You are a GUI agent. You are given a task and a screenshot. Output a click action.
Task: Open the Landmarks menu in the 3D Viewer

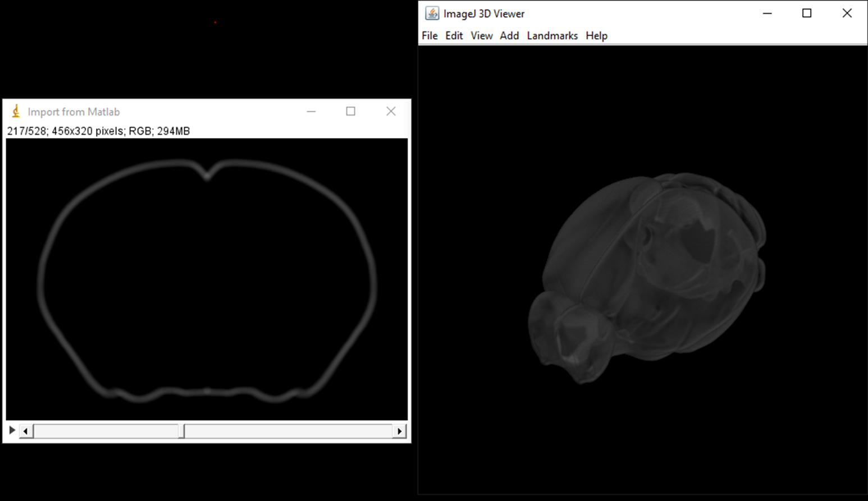(552, 35)
